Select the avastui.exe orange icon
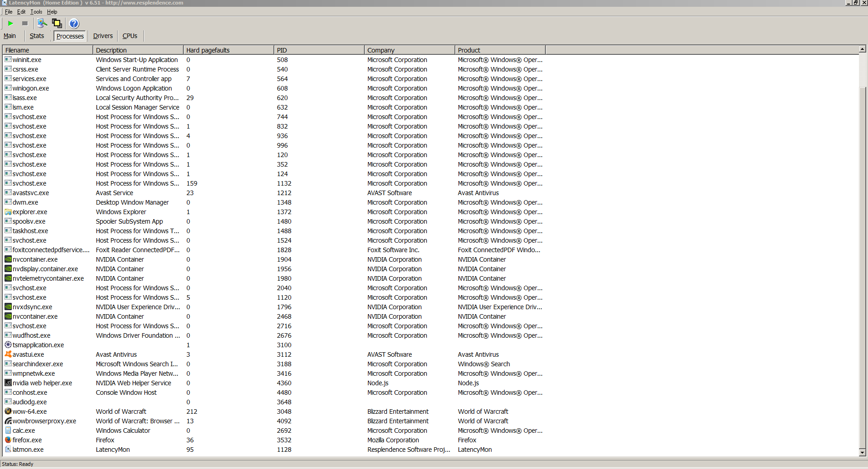This screenshot has width=868, height=469. click(x=8, y=354)
